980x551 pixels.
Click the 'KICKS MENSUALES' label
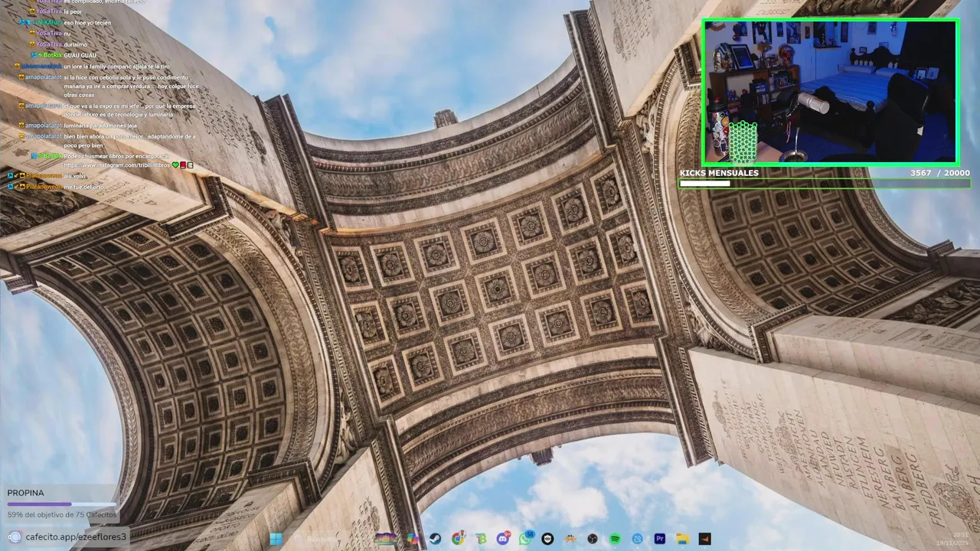tap(719, 173)
